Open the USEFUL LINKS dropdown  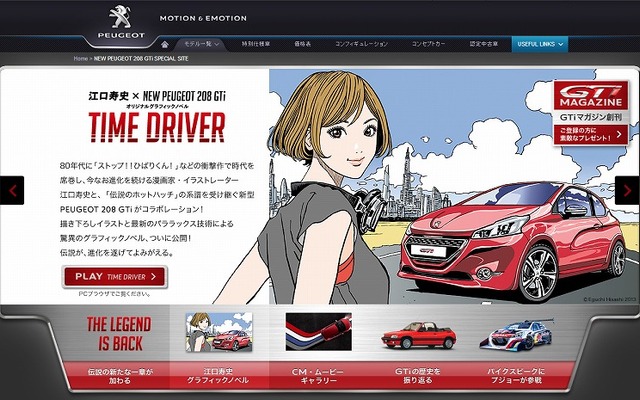[540, 44]
